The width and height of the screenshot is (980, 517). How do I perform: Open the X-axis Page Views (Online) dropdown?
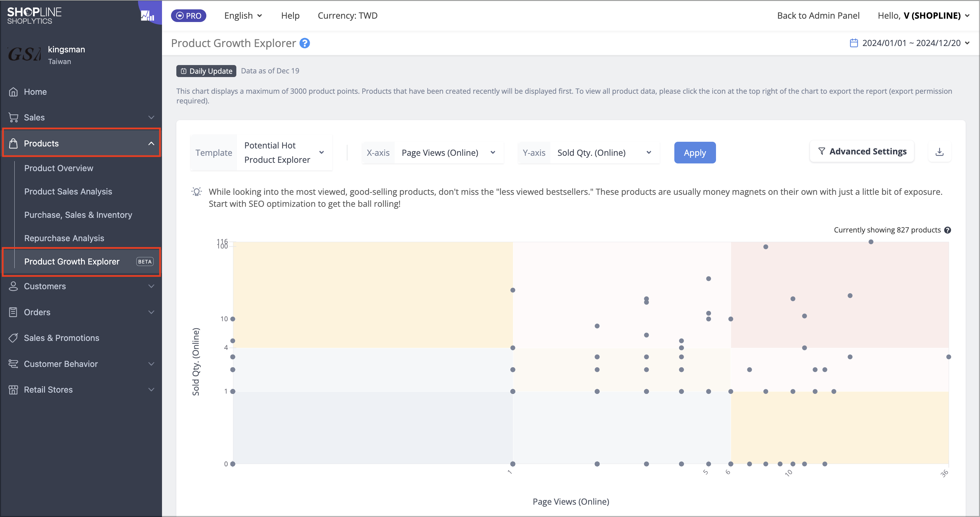433,153
